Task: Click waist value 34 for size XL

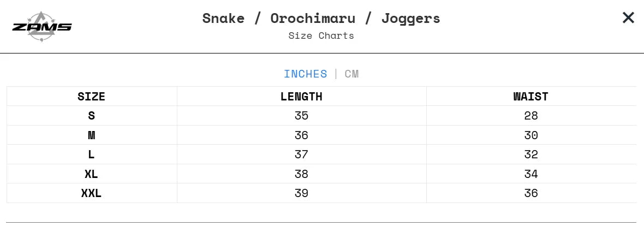Action: point(530,174)
